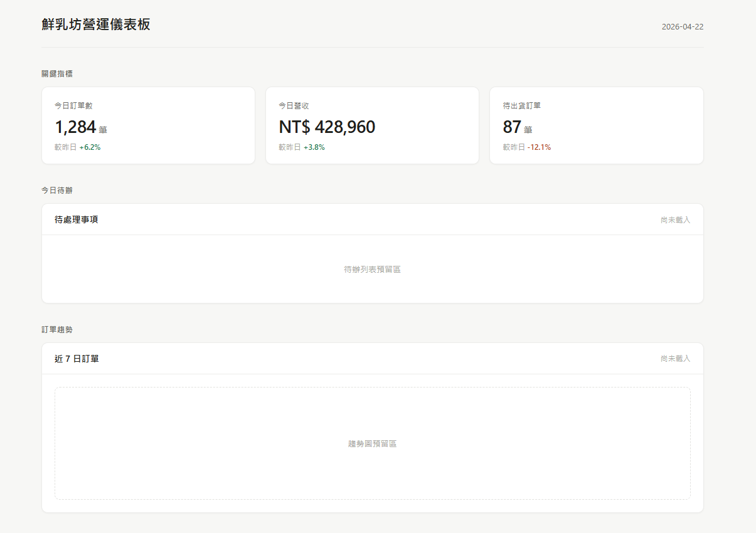Image resolution: width=756 pixels, height=533 pixels.
Task: Click the +6.2% change indicator
Action: [x=90, y=147]
